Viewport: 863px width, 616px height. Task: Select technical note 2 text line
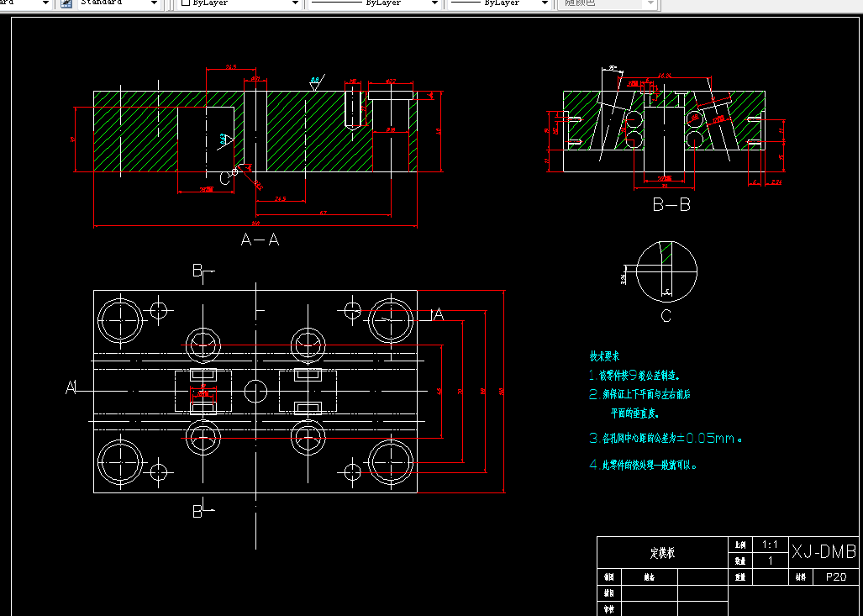coord(639,395)
